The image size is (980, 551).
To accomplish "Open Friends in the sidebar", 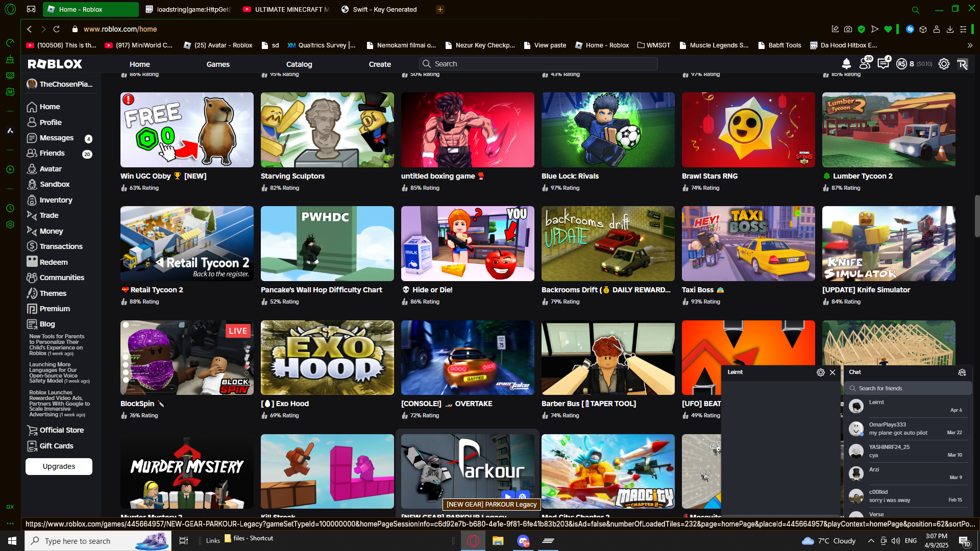I will [x=60, y=154].
